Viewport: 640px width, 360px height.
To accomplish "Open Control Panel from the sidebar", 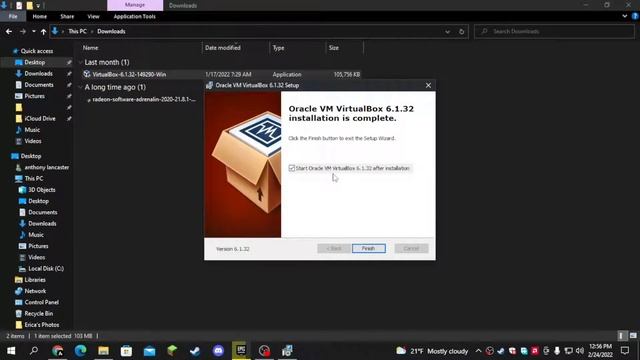I will (42, 302).
